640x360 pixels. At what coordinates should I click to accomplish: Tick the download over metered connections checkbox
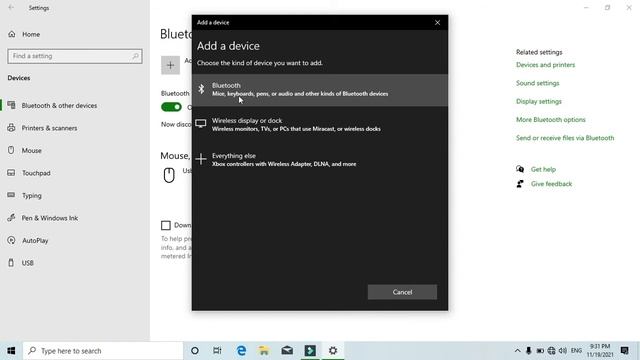(165, 225)
